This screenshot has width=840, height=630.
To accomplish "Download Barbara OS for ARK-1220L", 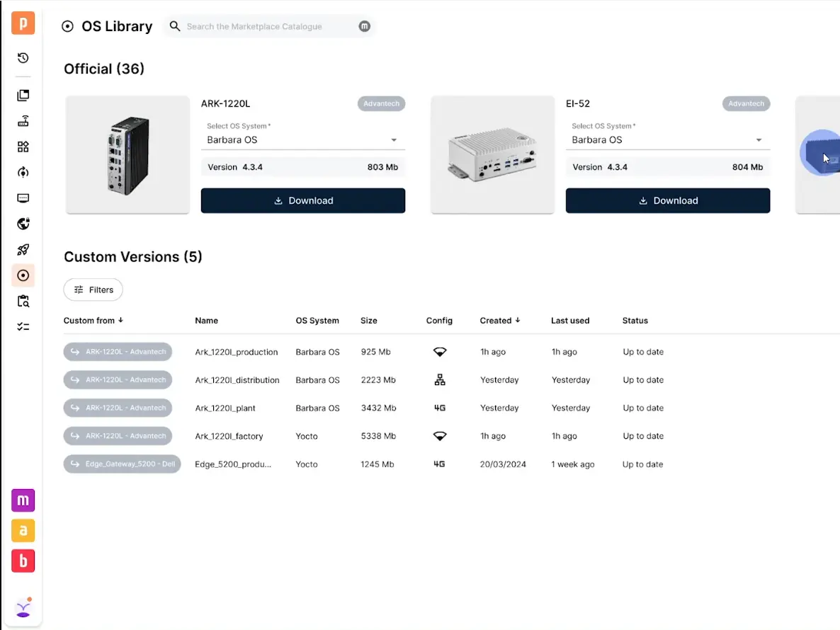I will pyautogui.click(x=303, y=200).
